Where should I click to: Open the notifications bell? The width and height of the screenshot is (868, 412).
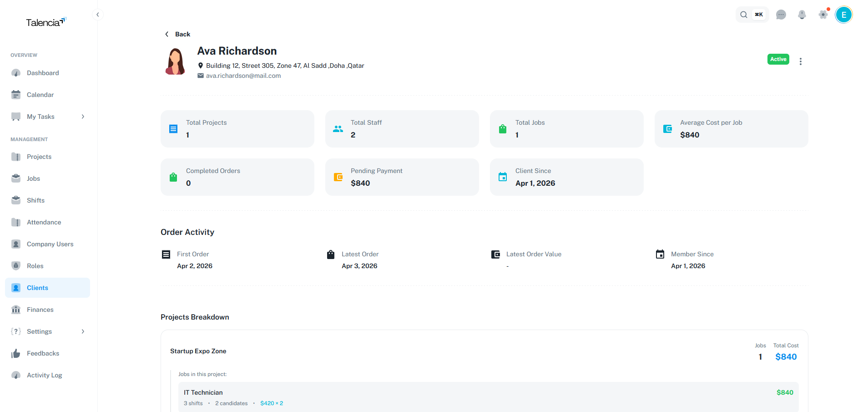click(x=802, y=15)
